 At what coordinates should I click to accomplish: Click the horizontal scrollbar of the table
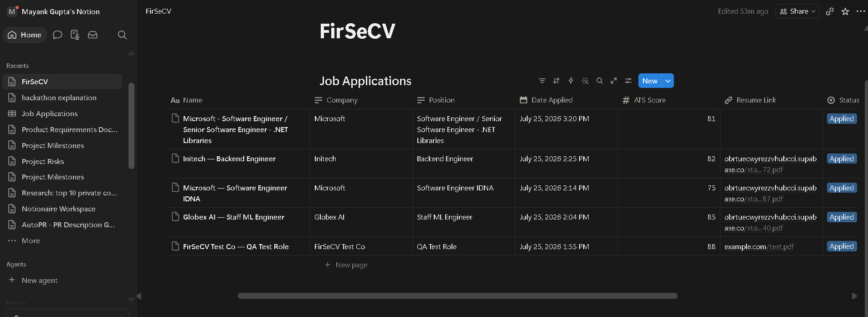tap(457, 296)
